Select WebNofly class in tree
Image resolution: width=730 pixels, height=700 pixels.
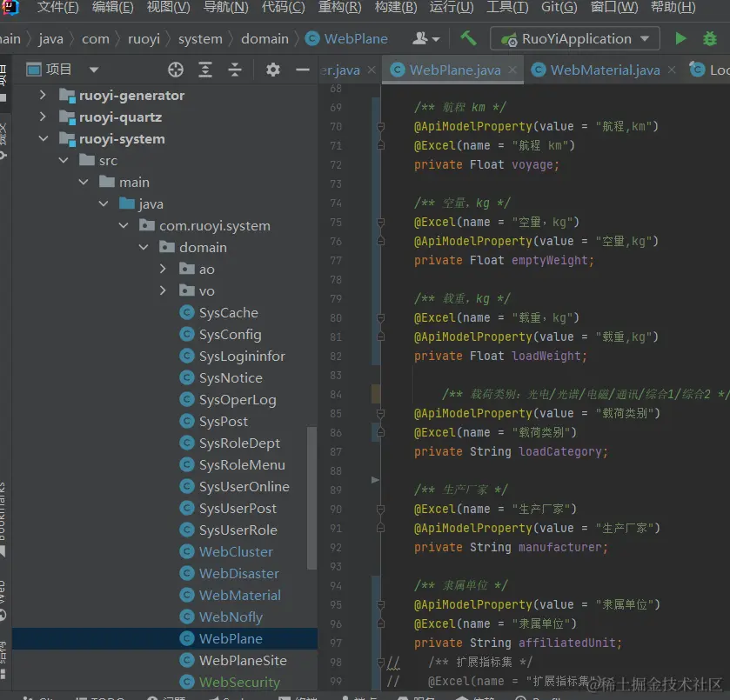(231, 617)
